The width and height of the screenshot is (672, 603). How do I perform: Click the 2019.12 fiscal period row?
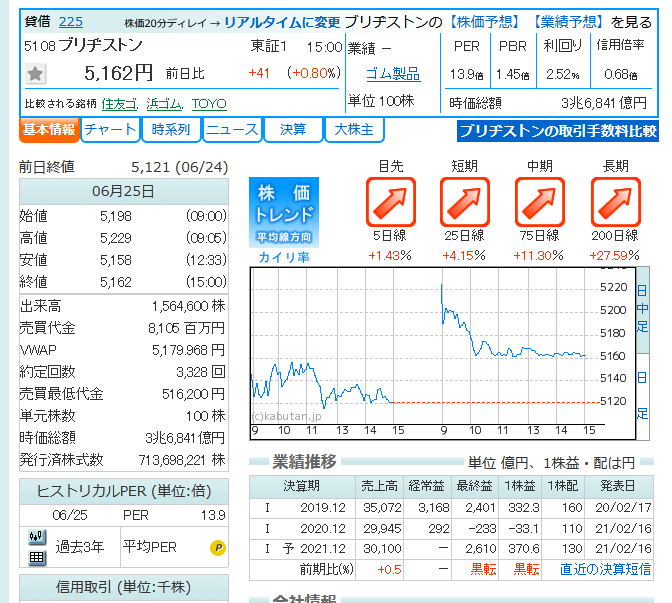[451, 508]
